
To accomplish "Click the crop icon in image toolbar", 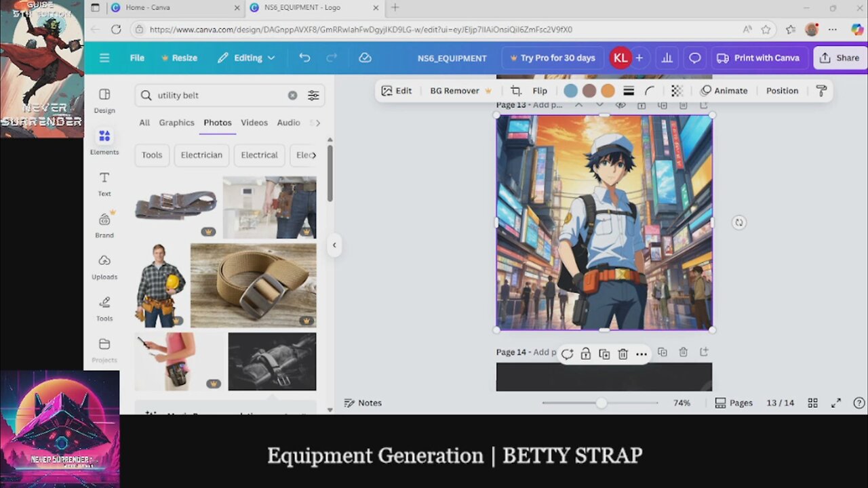I will pyautogui.click(x=515, y=91).
